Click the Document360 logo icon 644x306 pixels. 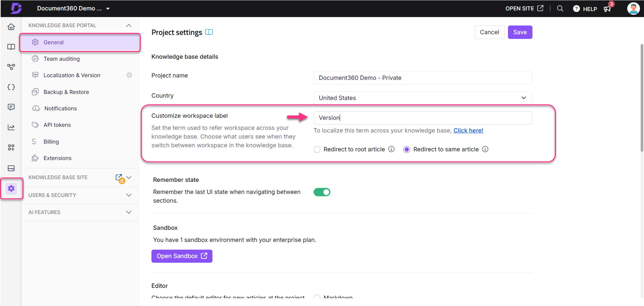tap(16, 8)
